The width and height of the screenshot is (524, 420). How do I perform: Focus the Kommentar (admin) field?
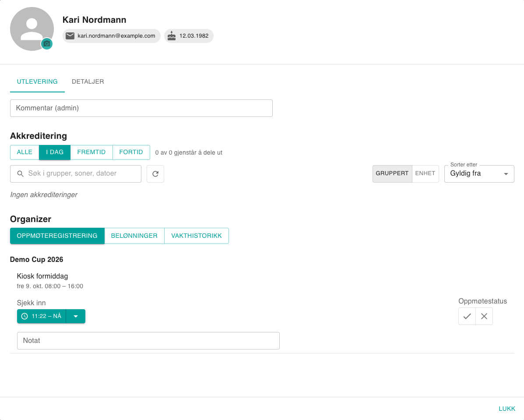click(141, 108)
